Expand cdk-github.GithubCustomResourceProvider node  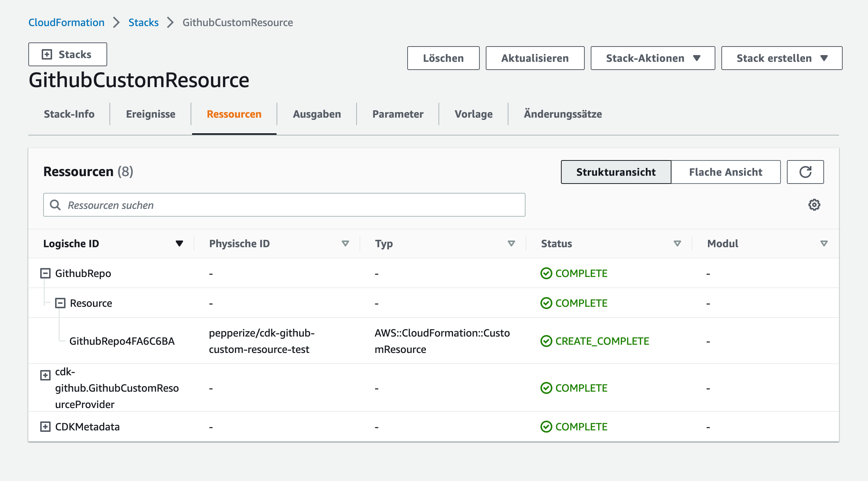45,375
